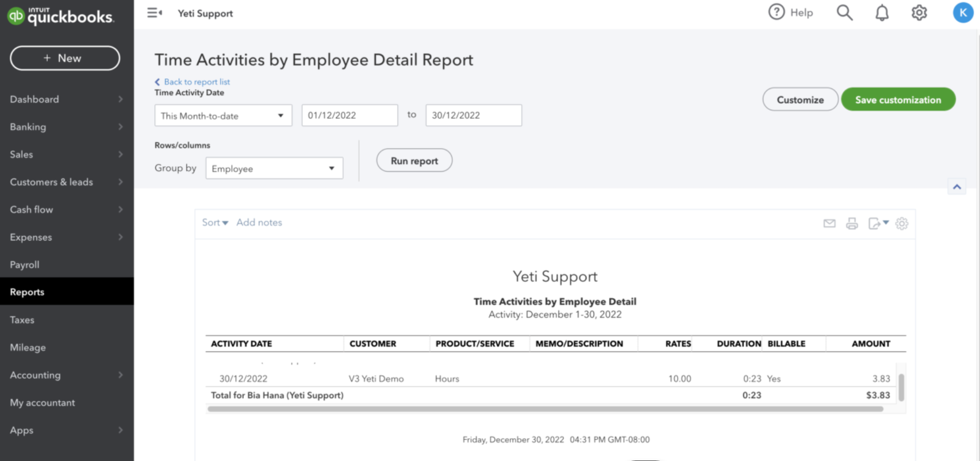The image size is (980, 461).
Task: Open the Group by Employee dropdown
Action: 274,168
